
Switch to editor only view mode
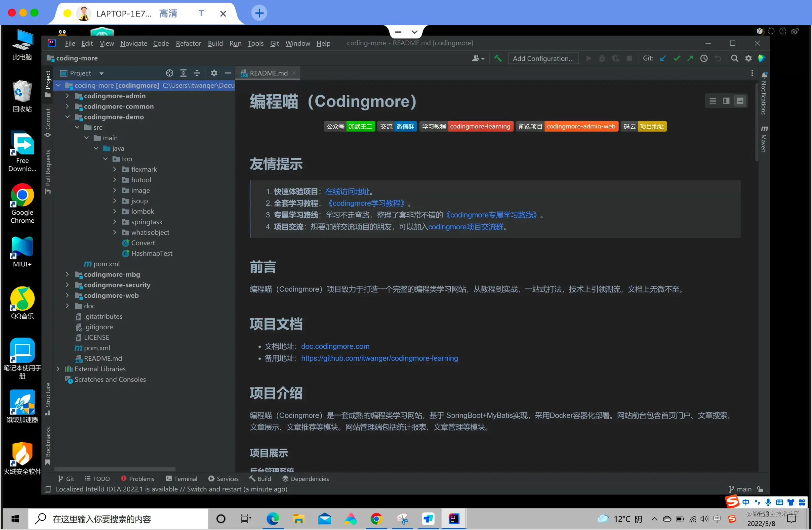[713, 101]
